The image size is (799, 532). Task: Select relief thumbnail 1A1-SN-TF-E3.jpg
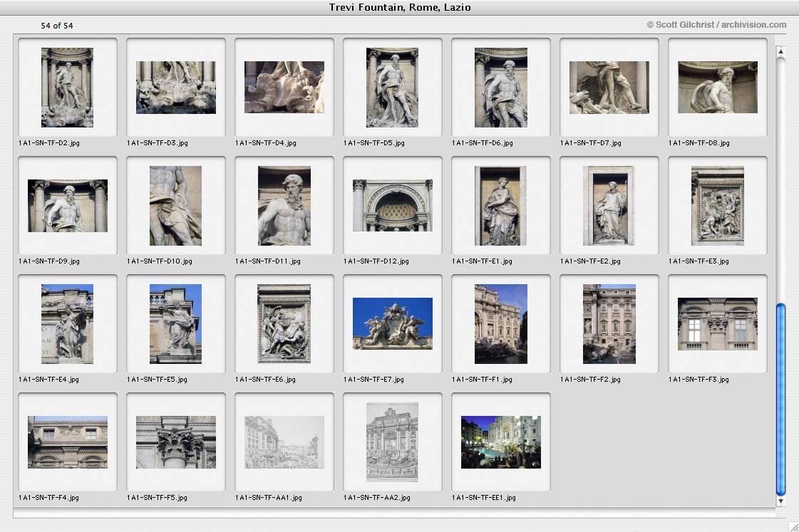[718, 206]
